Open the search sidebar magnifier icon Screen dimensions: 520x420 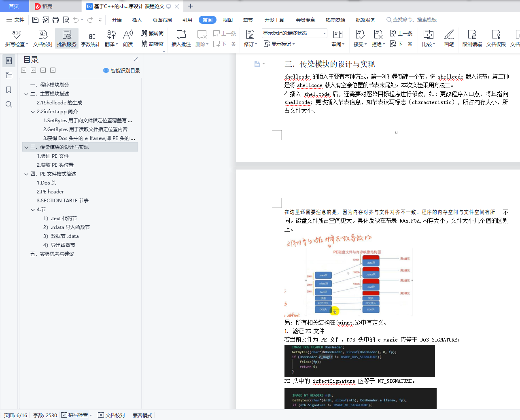pyautogui.click(x=9, y=104)
